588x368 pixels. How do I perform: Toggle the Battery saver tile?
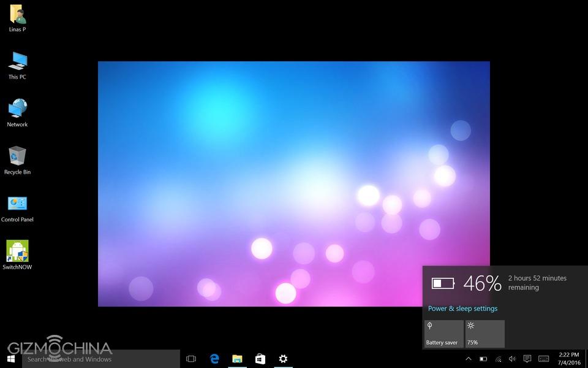(x=444, y=334)
